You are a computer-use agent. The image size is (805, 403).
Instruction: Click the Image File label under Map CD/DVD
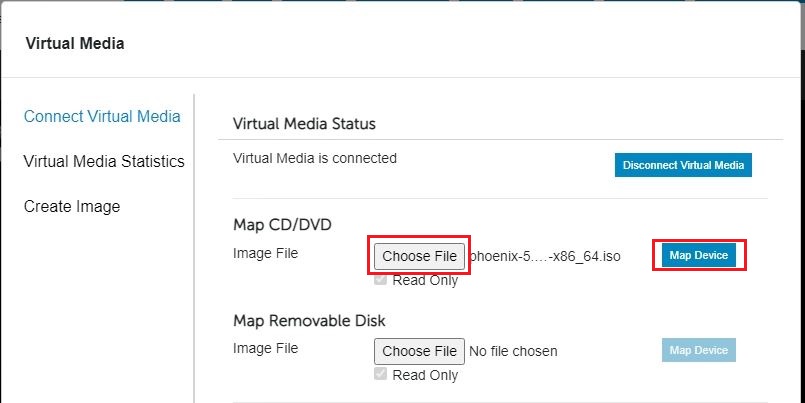point(265,253)
